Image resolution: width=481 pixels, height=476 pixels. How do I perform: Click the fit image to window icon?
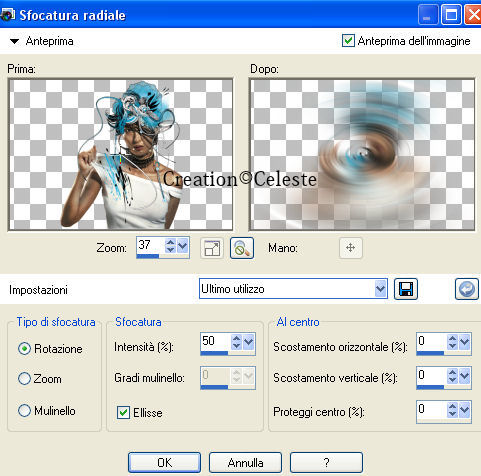click(x=212, y=248)
